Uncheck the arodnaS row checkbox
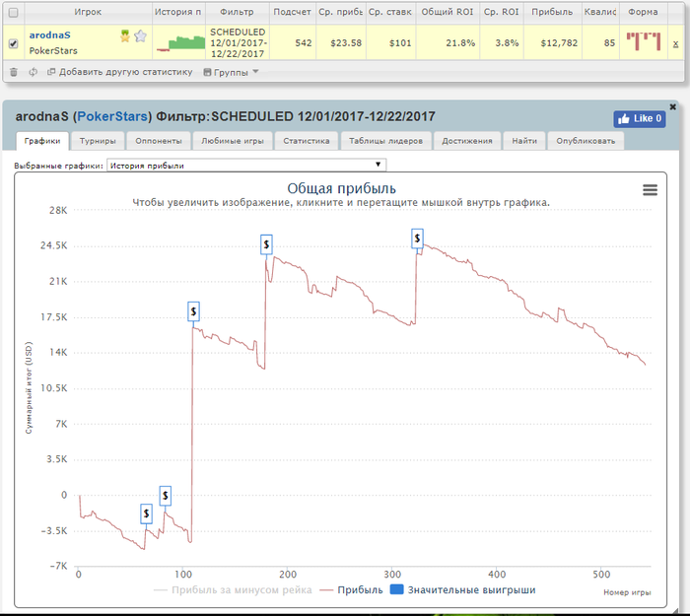 14,43
